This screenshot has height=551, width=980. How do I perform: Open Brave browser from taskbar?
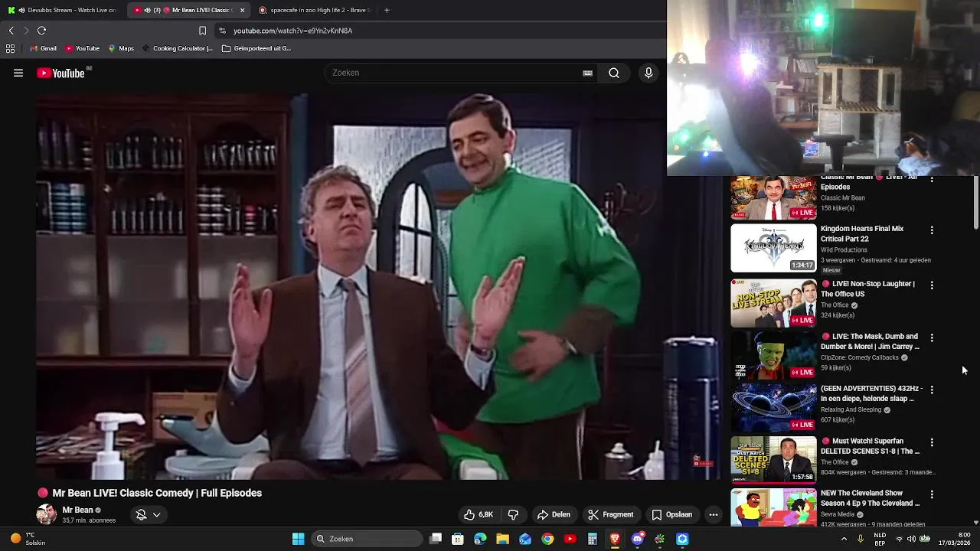pos(615,539)
